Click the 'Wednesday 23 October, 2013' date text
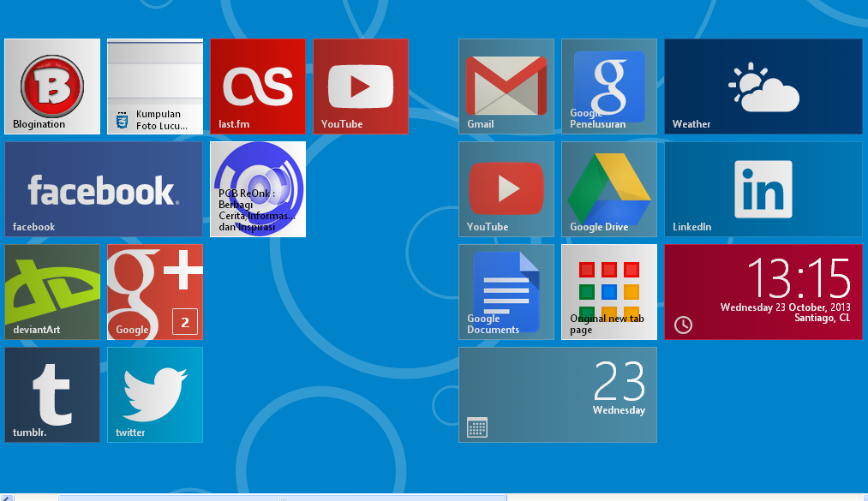Screen dimensions: 868x501 coord(785,307)
